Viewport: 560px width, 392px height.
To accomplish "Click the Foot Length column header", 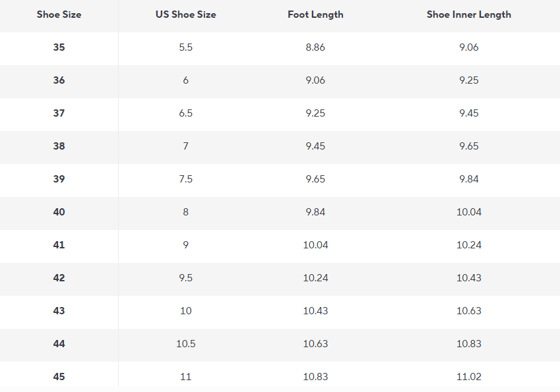I will click(x=315, y=14).
